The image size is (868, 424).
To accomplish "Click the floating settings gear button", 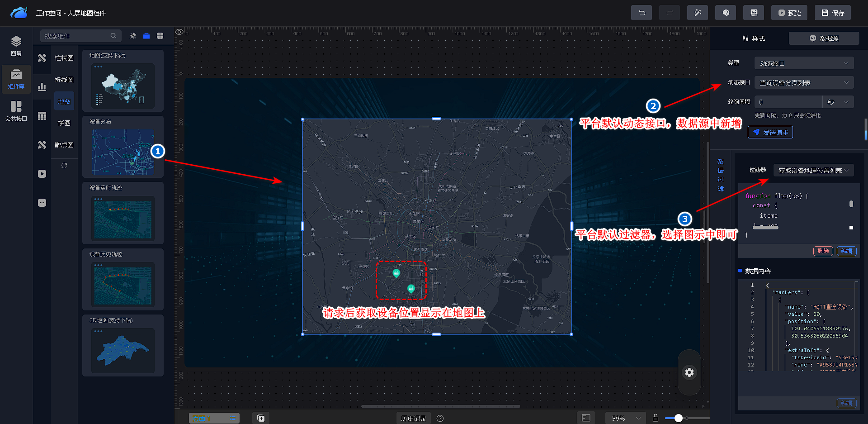I will tap(689, 372).
